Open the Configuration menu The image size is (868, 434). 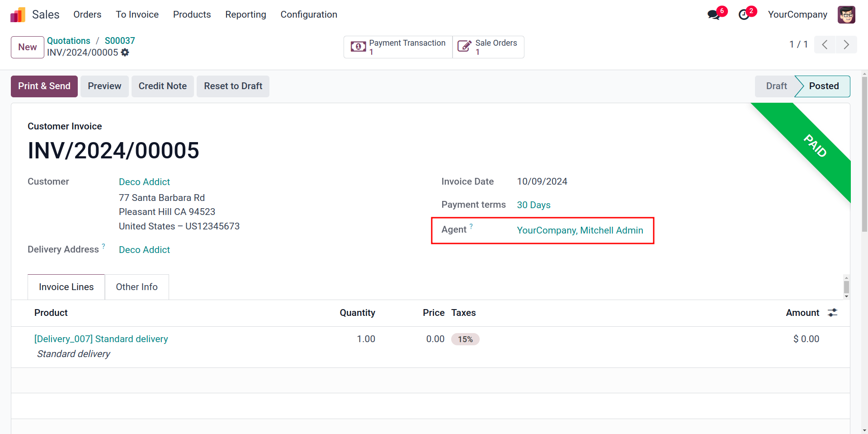309,14
